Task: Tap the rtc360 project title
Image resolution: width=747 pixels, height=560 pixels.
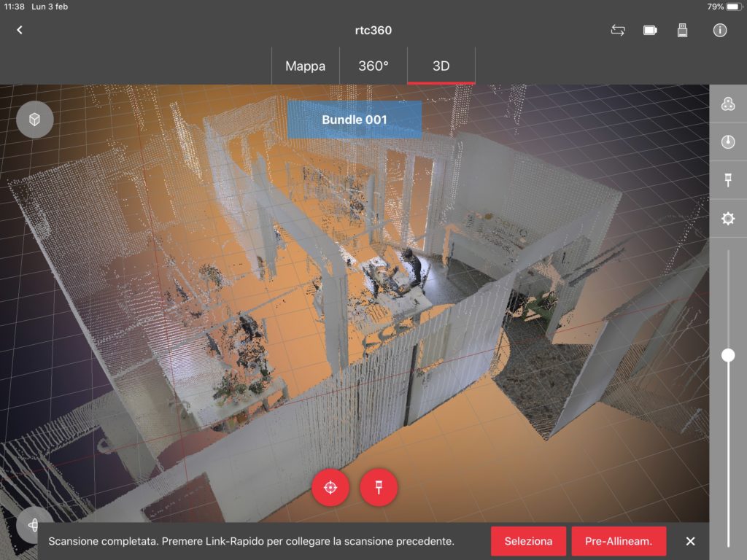Action: pos(373,31)
